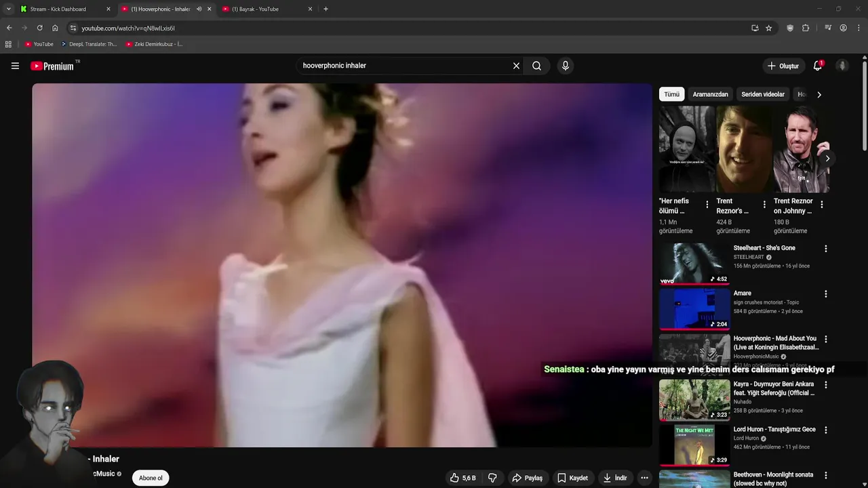Open Chrome extensions puzzle icon
The width and height of the screenshot is (868, 488).
(x=806, y=28)
